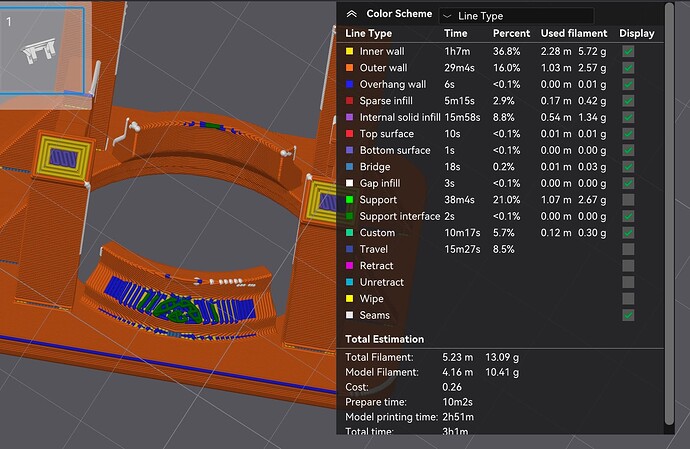Click the Bridge line type label

click(374, 167)
